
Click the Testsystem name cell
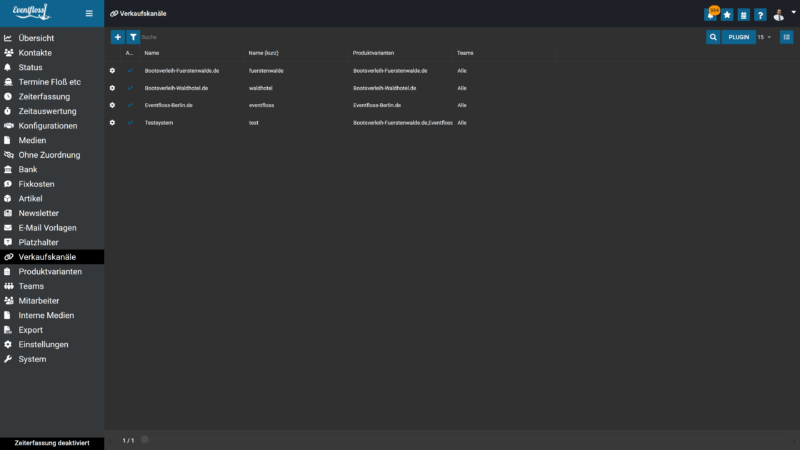(x=159, y=123)
